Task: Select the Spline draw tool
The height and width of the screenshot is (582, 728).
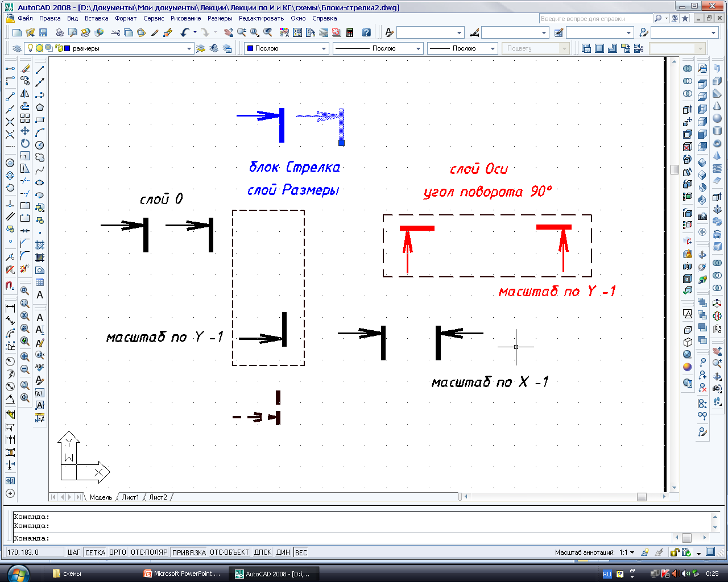Action: 40,170
